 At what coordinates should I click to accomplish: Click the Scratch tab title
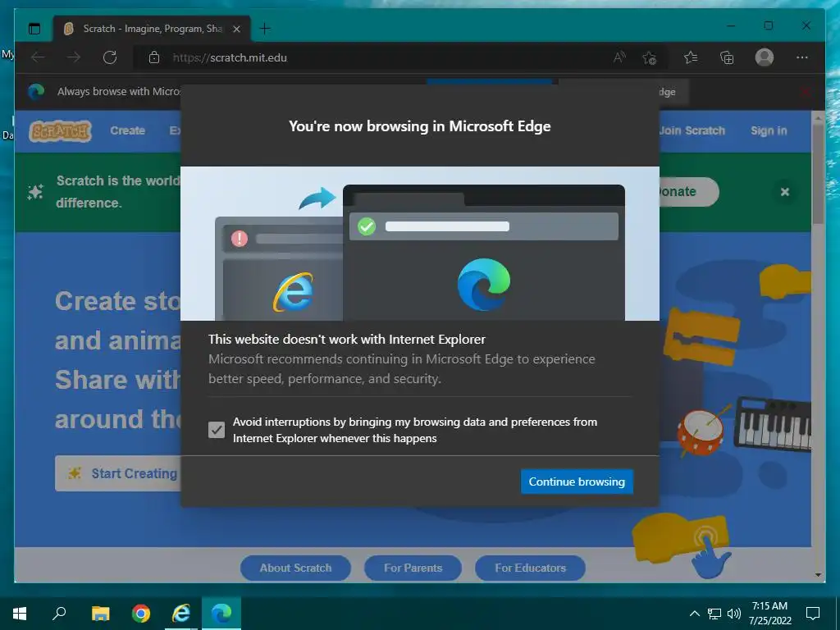tap(153, 29)
